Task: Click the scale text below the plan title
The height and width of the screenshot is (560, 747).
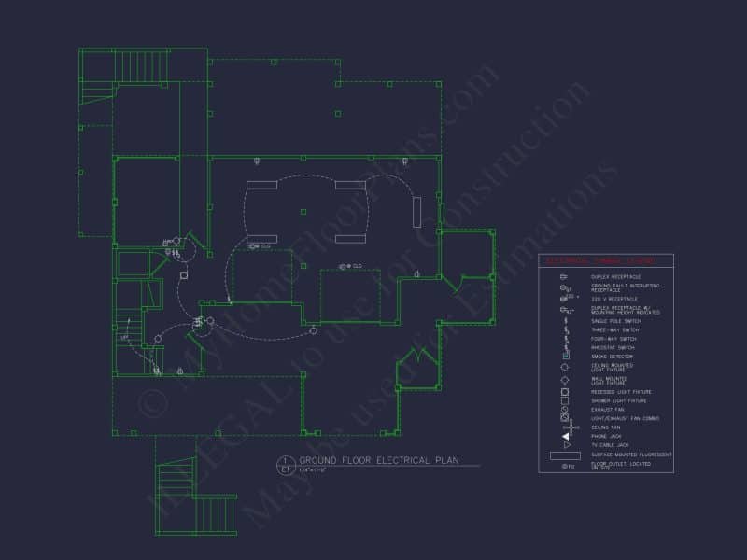Action: coord(313,470)
